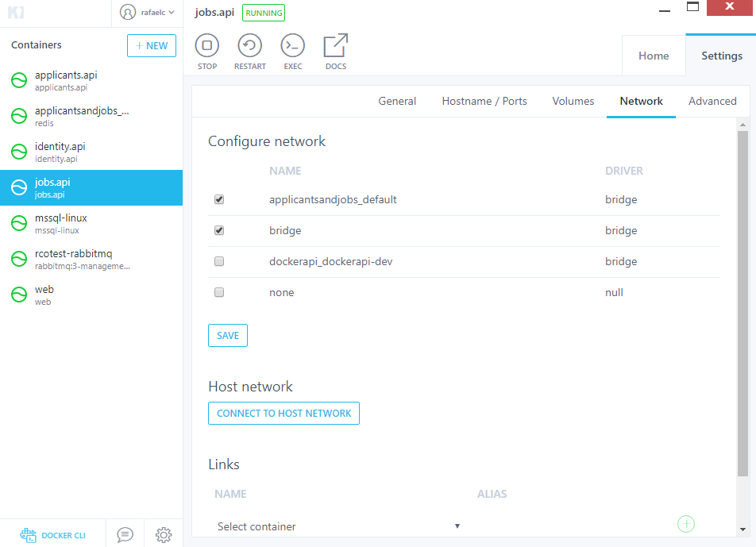Open rafaelc account dropdown chevron
This screenshot has width=756, height=547.
(172, 13)
